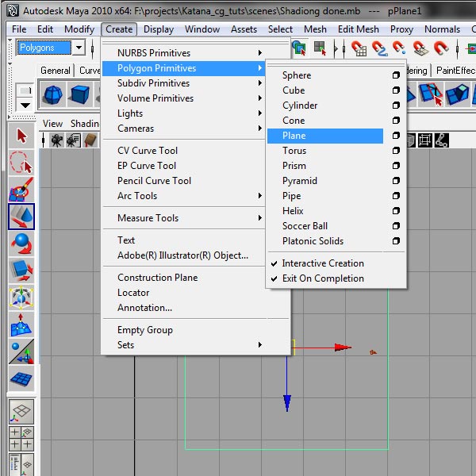The image size is (476, 476).
Task: Choose the Paint Selection tool
Action: (21, 190)
